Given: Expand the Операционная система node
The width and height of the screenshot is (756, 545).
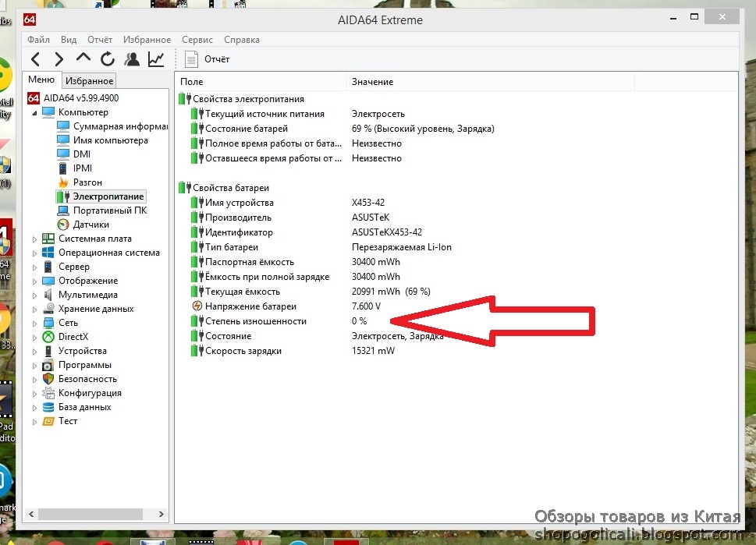Looking at the screenshot, I should click(34, 253).
